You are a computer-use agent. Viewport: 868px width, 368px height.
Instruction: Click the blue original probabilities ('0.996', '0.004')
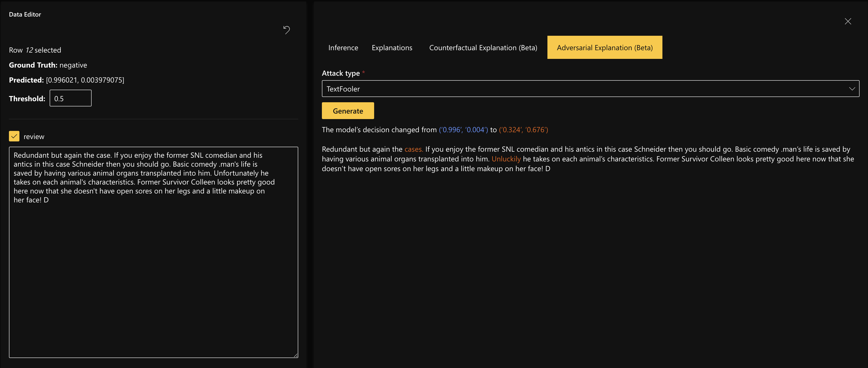(x=463, y=130)
